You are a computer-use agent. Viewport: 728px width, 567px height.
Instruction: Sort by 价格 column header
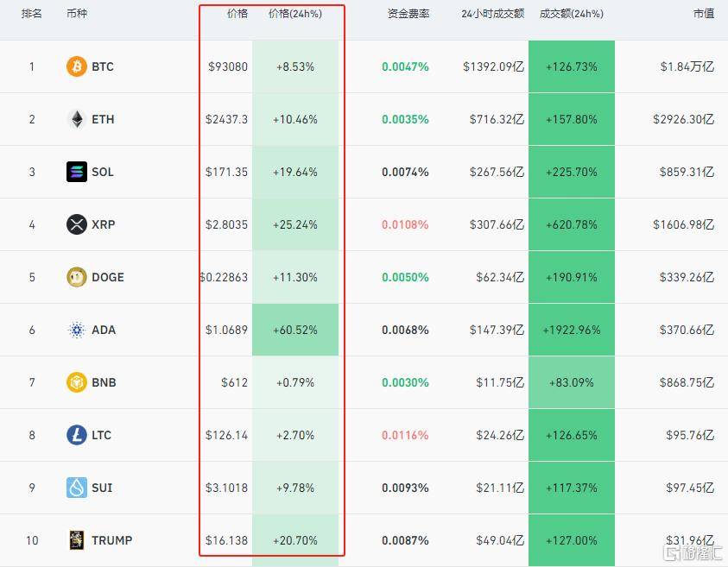[237, 14]
